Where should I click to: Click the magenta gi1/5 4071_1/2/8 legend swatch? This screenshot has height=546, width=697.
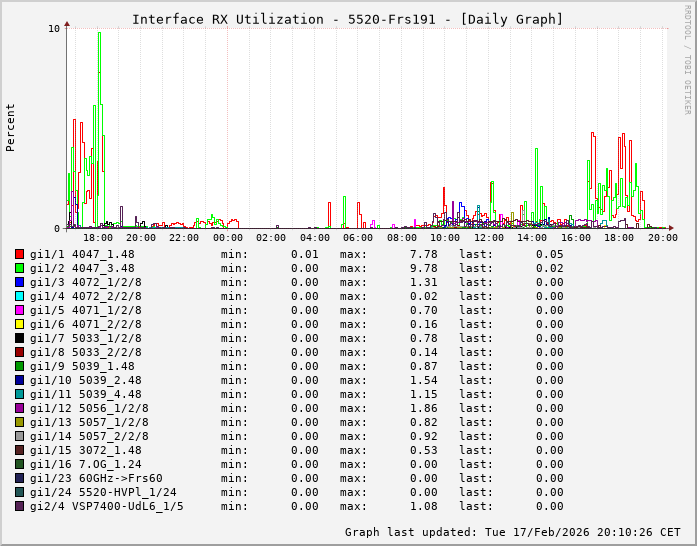(x=19, y=310)
